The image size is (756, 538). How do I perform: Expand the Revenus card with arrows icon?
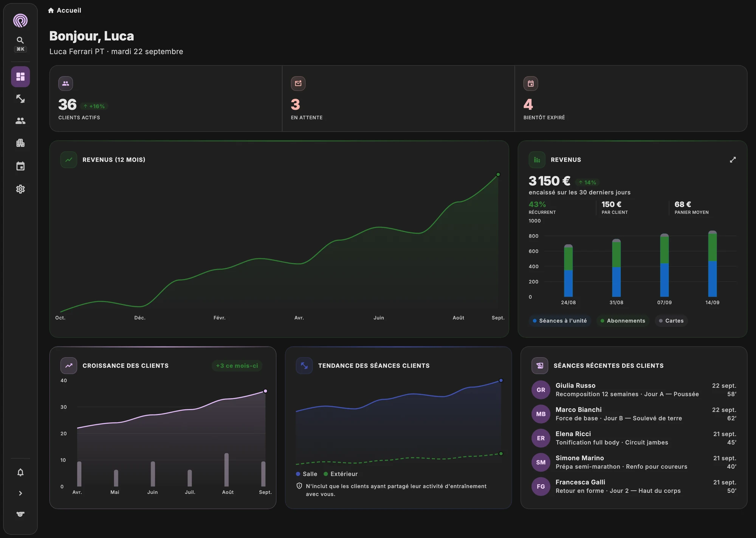(x=733, y=160)
